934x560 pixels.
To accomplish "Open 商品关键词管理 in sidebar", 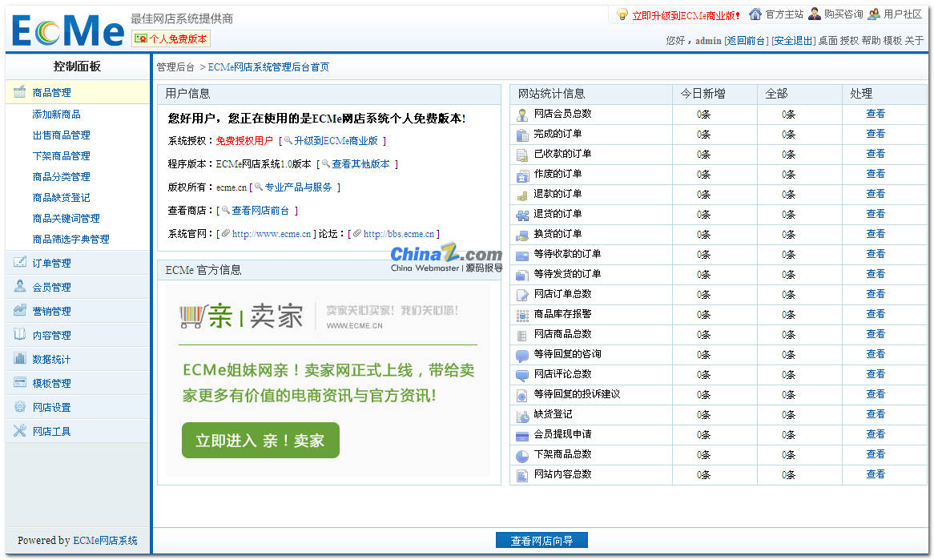I will 66,218.
